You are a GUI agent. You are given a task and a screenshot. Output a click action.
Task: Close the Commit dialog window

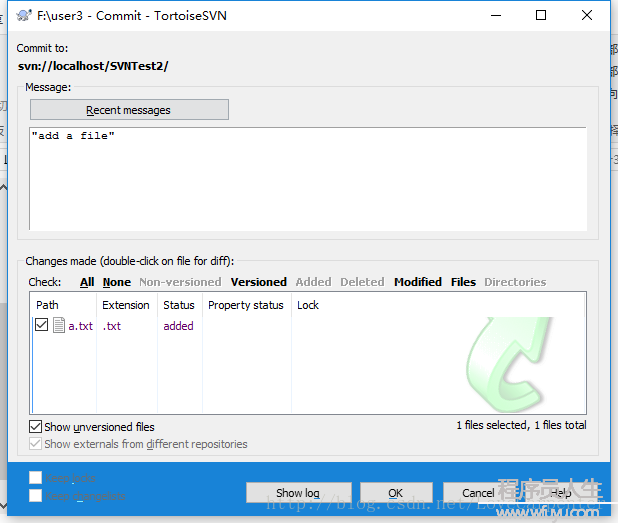pyautogui.click(x=587, y=15)
